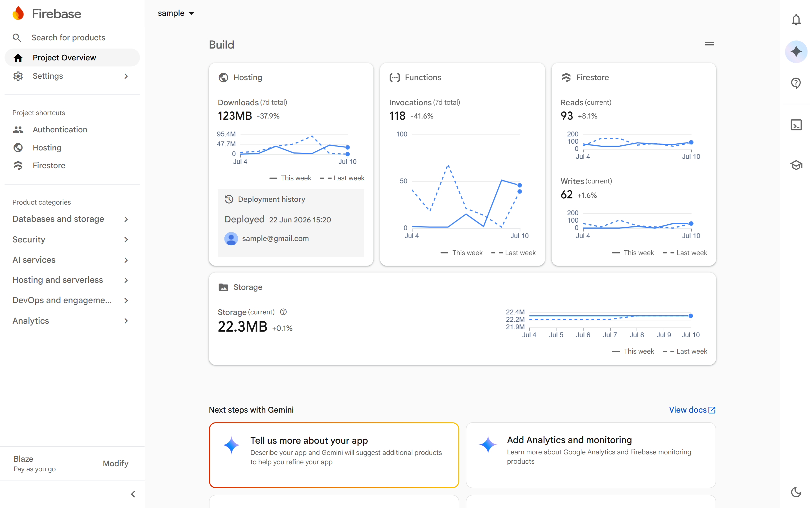The image size is (812, 508).
Task: Click the Deployment history clock icon
Action: (229, 199)
